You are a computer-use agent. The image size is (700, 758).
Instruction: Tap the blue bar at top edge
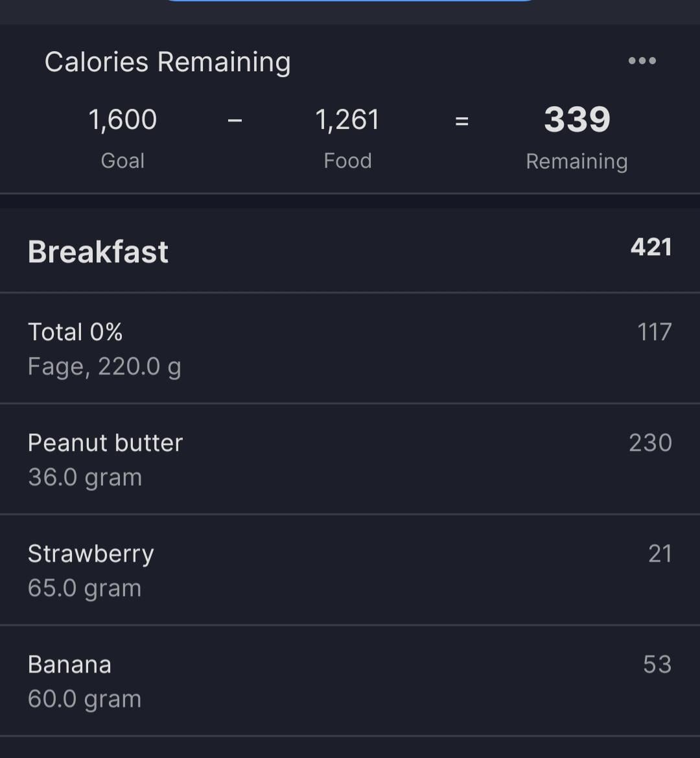[350, 1]
